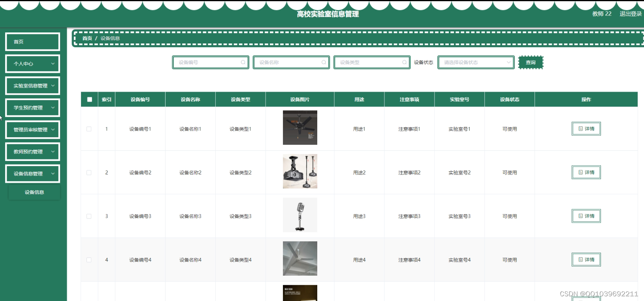Click the 设备类型 column header
This screenshot has height=301, width=644.
pos(241,99)
